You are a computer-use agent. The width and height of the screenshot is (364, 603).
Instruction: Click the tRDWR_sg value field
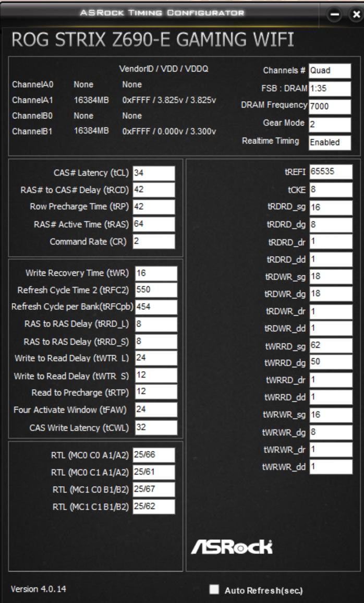click(x=331, y=276)
